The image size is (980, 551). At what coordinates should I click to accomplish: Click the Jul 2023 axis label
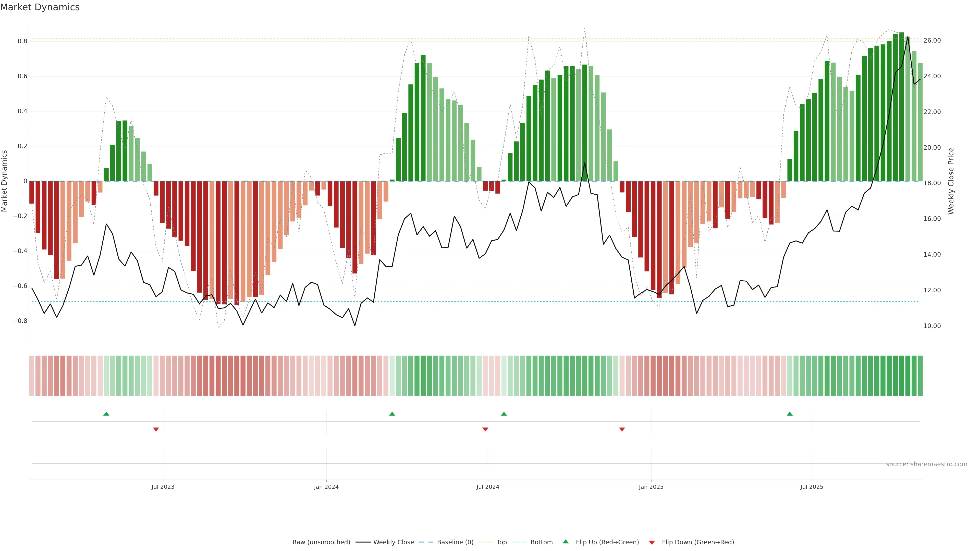(163, 487)
